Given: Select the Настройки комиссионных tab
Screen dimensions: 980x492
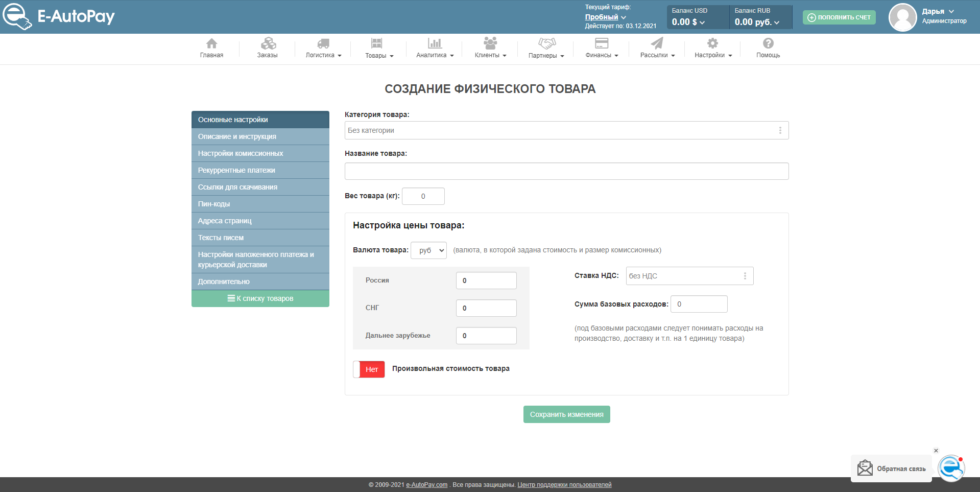Looking at the screenshot, I should (260, 153).
